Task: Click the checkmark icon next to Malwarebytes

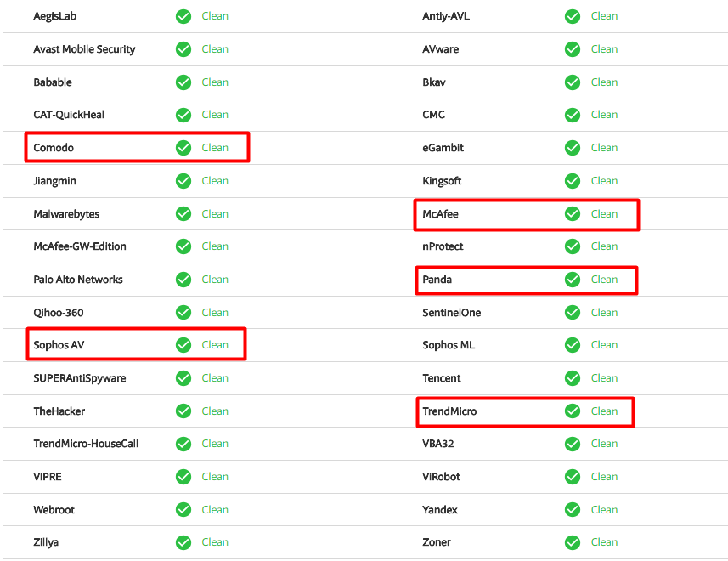Action: pyautogui.click(x=183, y=214)
